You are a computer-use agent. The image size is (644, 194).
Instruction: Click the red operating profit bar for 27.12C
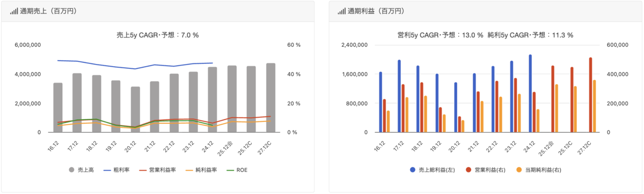point(590,95)
